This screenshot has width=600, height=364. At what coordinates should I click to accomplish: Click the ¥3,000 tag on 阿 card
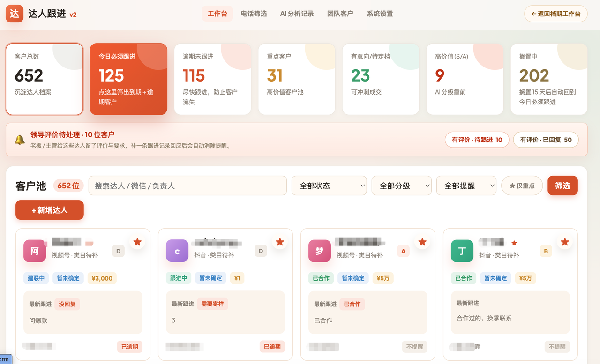[102, 278]
